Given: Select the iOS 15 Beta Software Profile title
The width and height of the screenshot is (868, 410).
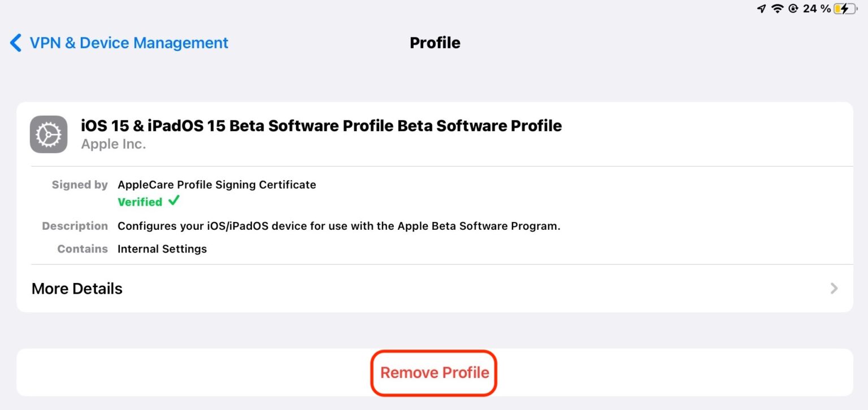Looking at the screenshot, I should (321, 125).
